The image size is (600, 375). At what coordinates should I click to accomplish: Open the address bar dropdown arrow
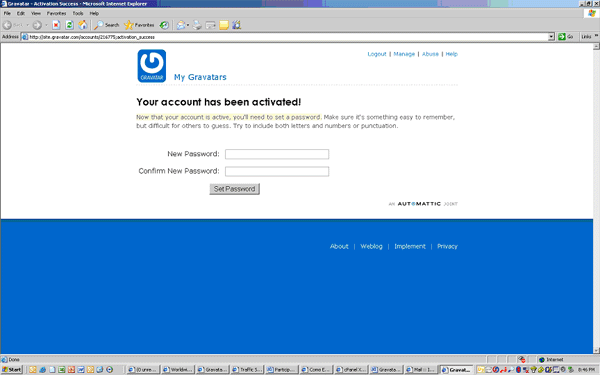pyautogui.click(x=551, y=37)
